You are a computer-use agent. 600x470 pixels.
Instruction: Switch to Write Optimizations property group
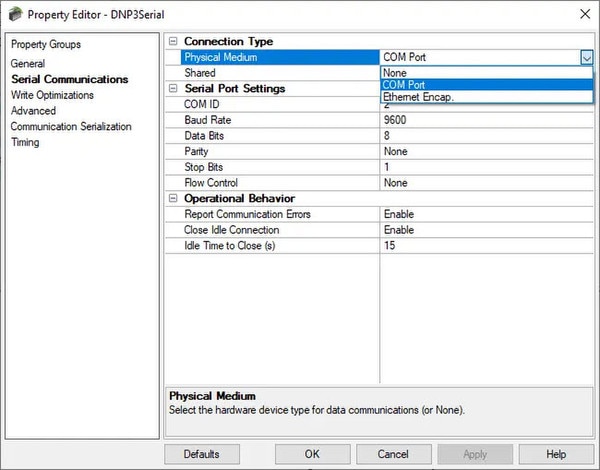pos(52,95)
